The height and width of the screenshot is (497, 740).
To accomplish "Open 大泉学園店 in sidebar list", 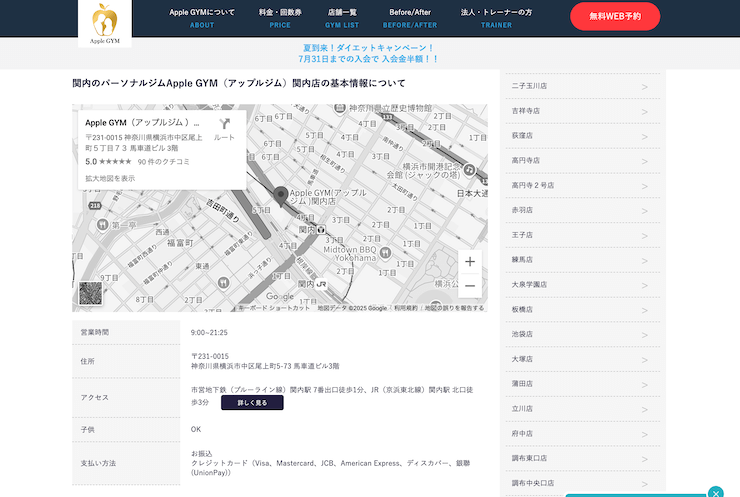I will click(x=583, y=285).
